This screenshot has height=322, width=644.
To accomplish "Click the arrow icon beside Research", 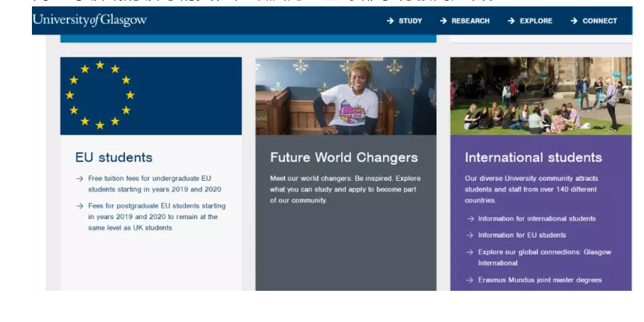I will pyautogui.click(x=443, y=21).
